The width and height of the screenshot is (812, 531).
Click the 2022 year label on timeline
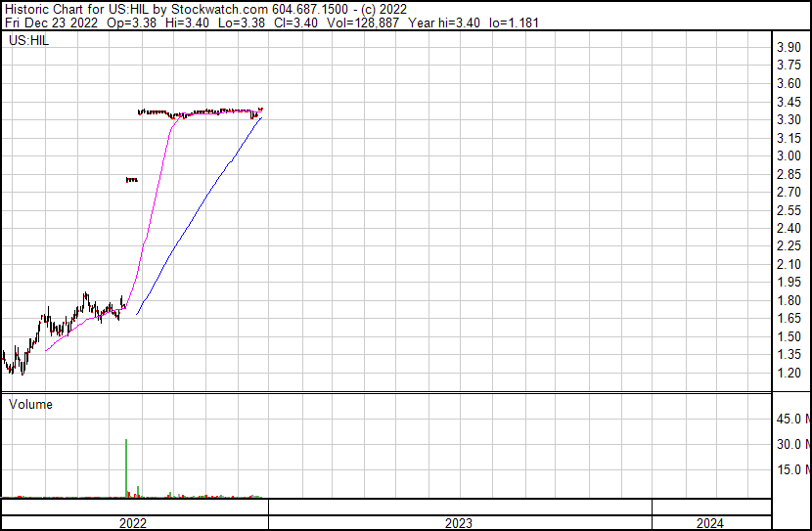pyautogui.click(x=133, y=523)
